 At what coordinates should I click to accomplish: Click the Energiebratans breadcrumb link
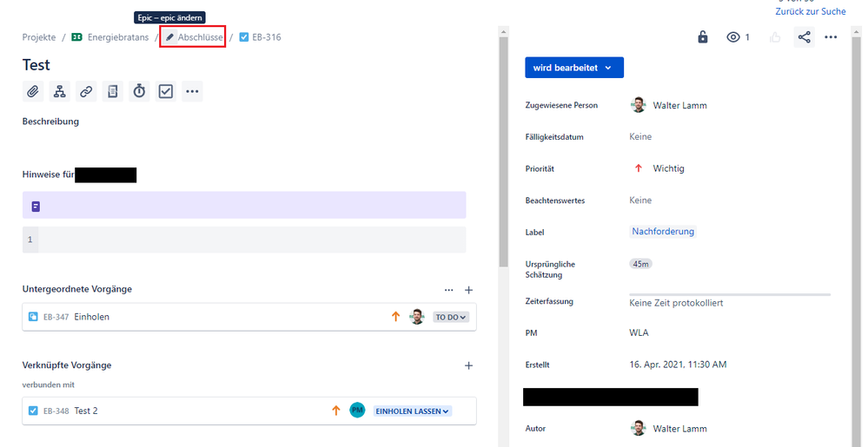118,37
